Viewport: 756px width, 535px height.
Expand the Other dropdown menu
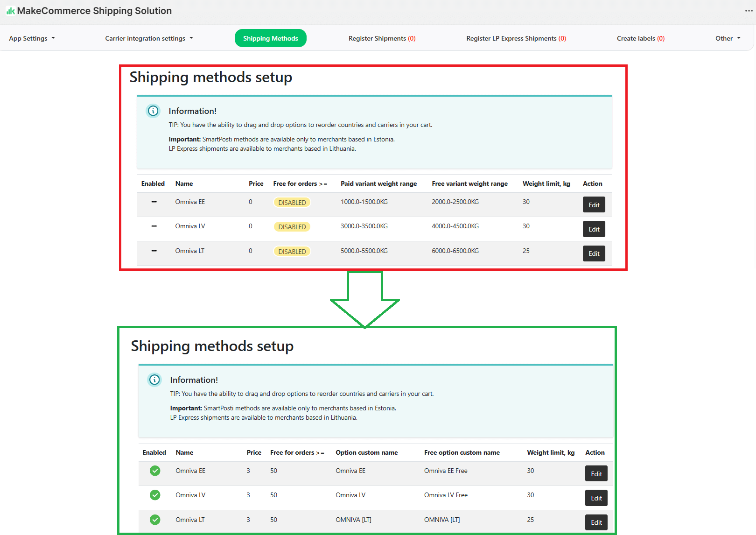(x=728, y=38)
